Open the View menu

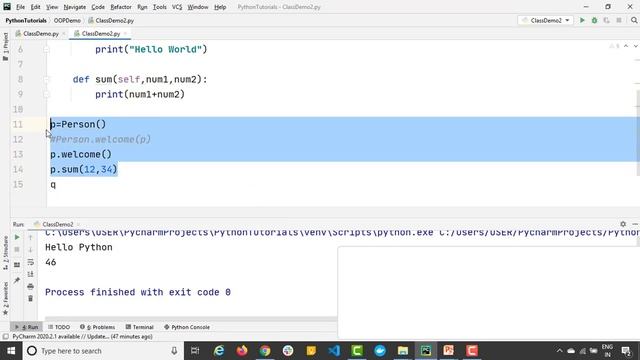point(52,7)
